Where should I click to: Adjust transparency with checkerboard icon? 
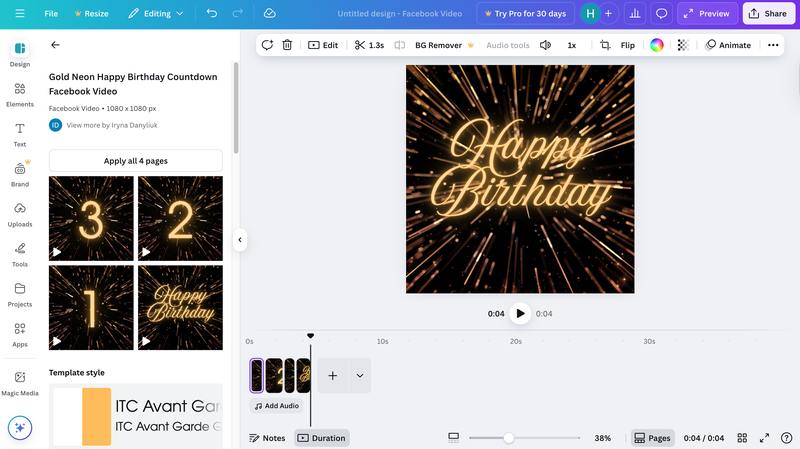click(683, 45)
